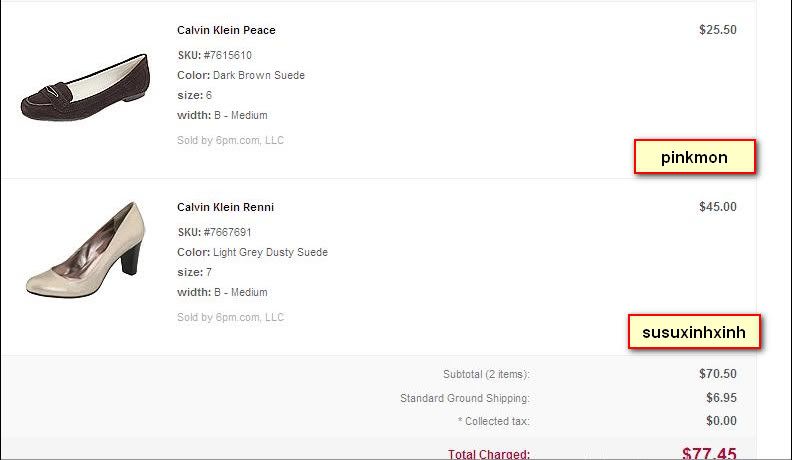Click the Calvin Klein Peace product title
Viewport: 792px width, 460px height.
pyautogui.click(x=226, y=30)
